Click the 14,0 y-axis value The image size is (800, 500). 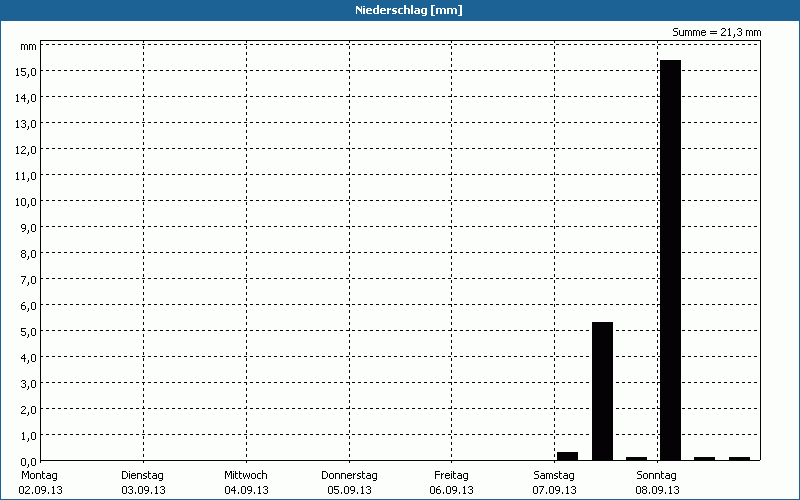pos(26,98)
